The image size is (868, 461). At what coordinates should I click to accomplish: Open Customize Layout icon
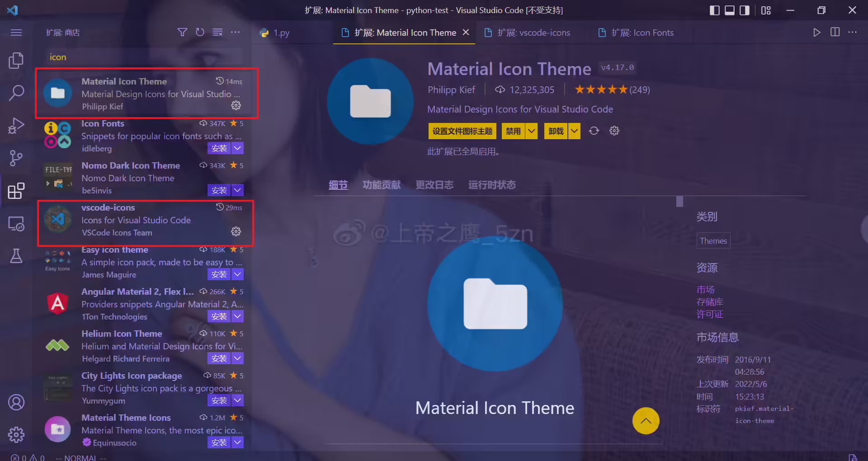[766, 10]
